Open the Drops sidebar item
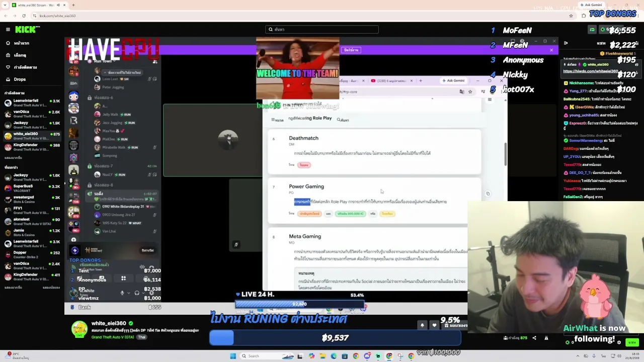644x362 pixels. (20, 79)
